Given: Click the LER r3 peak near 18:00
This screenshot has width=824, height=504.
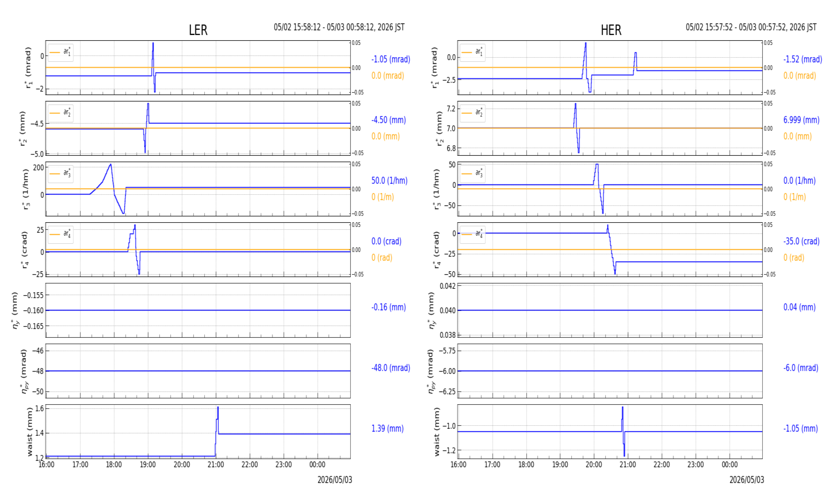Looking at the screenshot, I should point(110,164).
